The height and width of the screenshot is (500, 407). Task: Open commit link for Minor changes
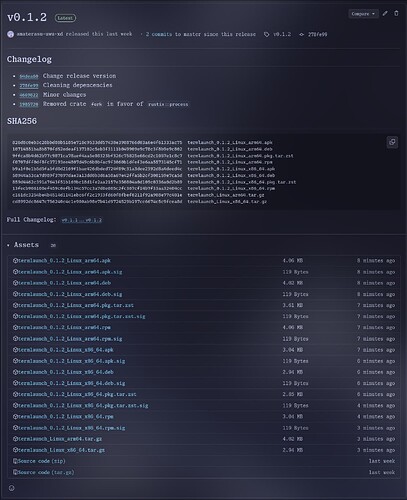pyautogui.click(x=29, y=95)
